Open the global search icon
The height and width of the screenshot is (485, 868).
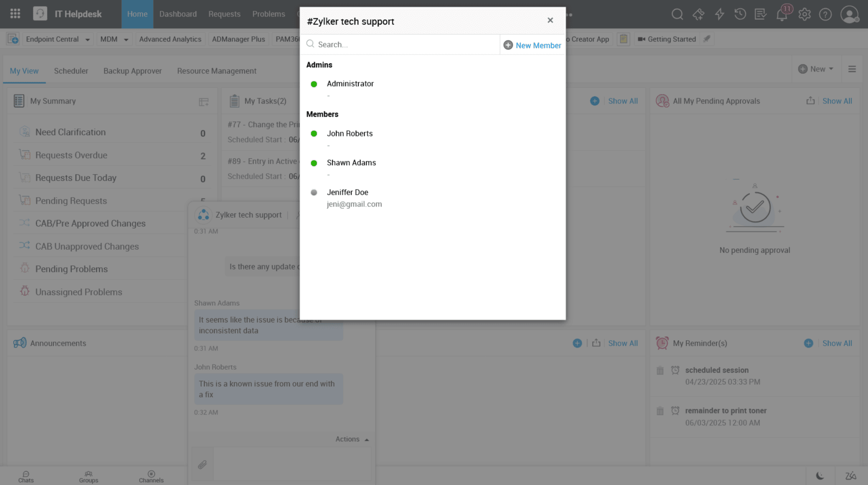click(x=677, y=14)
